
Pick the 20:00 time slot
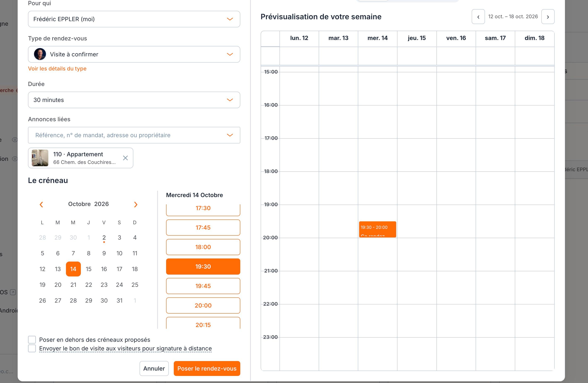pos(203,305)
